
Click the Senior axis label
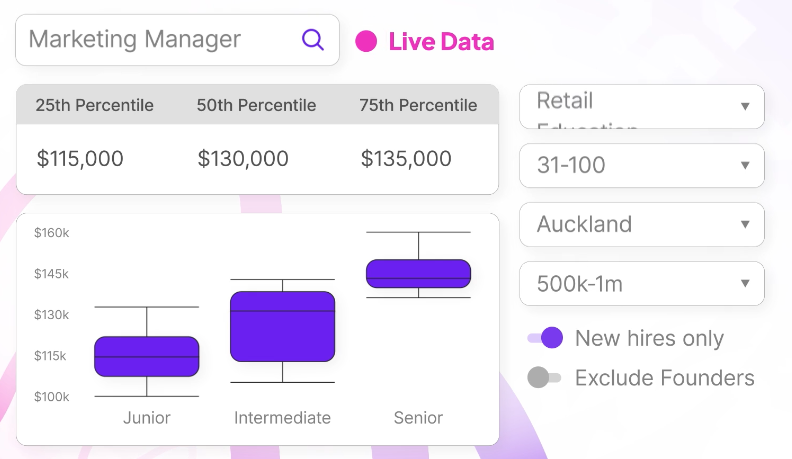coord(418,417)
